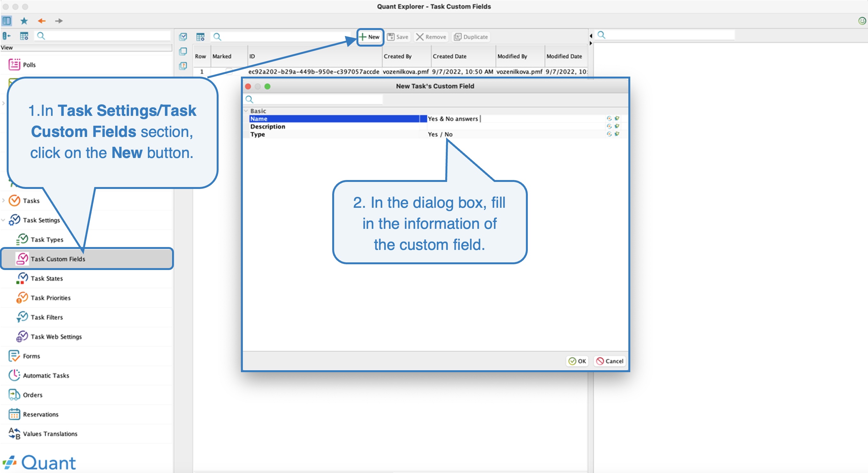Cancel the New Task's Custom Field dialog
This screenshot has height=473, width=868.
coord(610,361)
